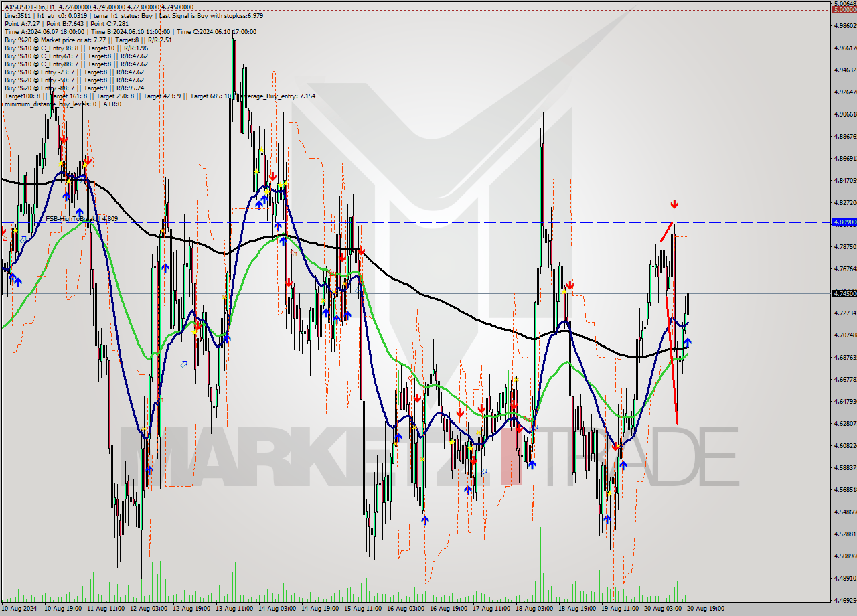The height and width of the screenshot is (616, 857).
Task: Click the black 4.74500 current price tag
Action: pos(844,293)
